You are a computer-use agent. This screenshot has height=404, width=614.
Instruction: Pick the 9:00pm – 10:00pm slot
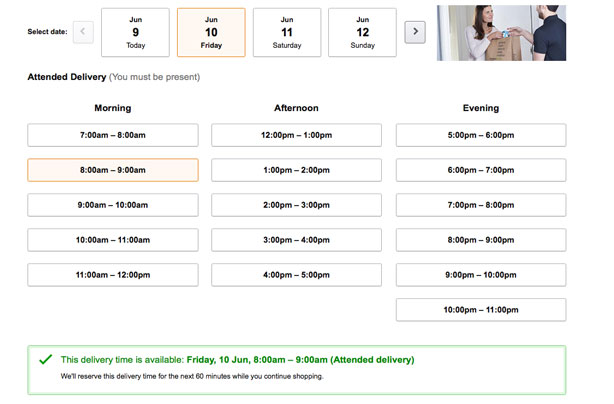(481, 275)
